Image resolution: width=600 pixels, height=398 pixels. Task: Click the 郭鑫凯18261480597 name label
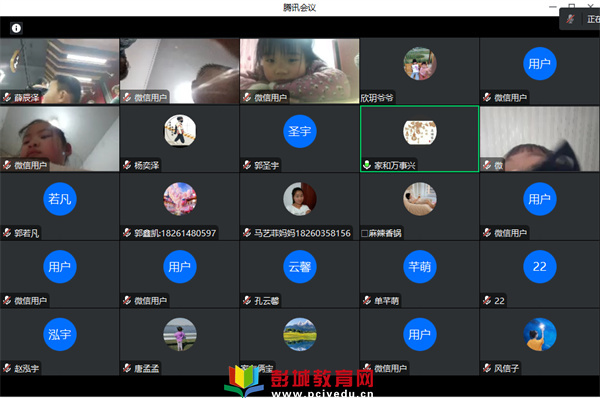(x=175, y=233)
